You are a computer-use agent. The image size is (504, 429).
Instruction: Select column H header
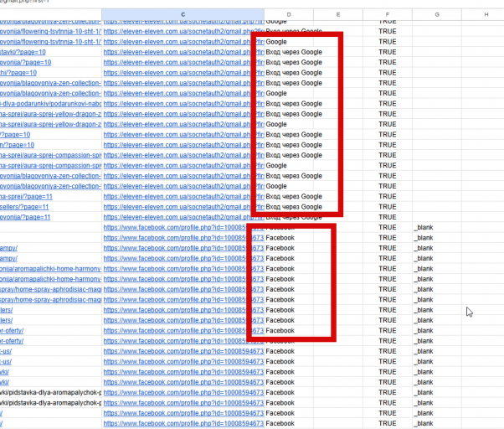(x=483, y=14)
